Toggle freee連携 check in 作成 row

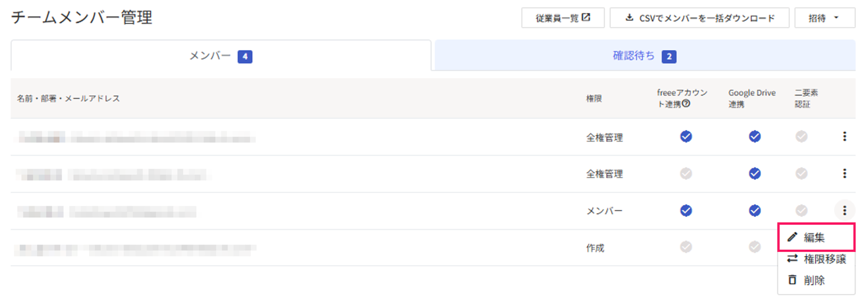[x=686, y=247]
